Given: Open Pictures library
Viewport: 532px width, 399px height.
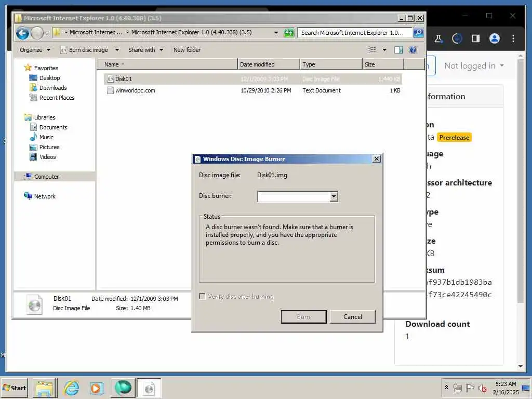Looking at the screenshot, I should pyautogui.click(x=49, y=147).
